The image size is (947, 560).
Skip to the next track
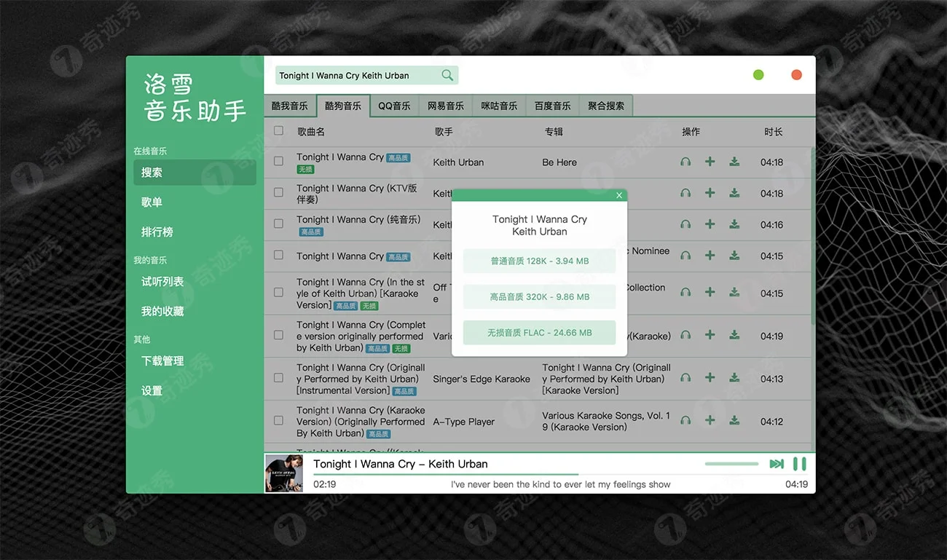pyautogui.click(x=777, y=464)
